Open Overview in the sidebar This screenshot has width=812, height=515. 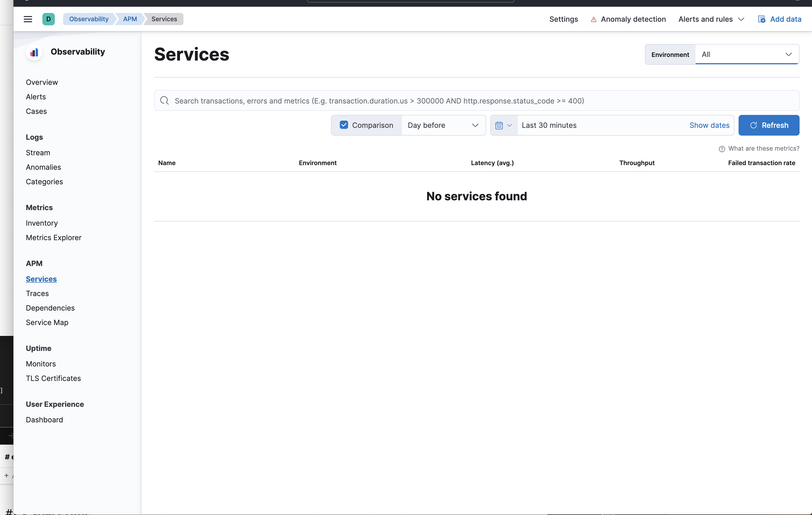42,82
